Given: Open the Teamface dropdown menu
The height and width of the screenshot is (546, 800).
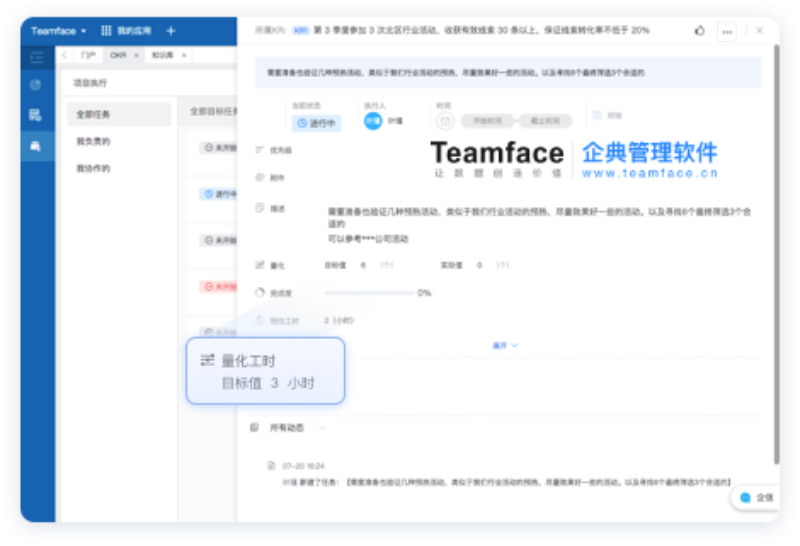Looking at the screenshot, I should point(58,31).
